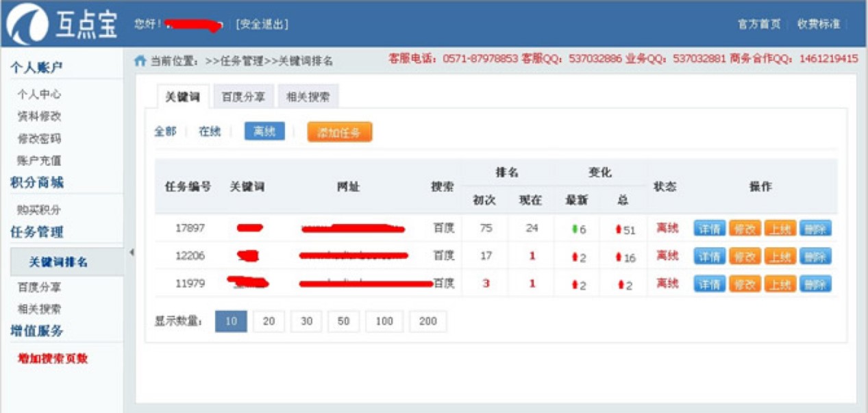Click the home icon beside 当前位置
This screenshot has width=868, height=413.
140,60
